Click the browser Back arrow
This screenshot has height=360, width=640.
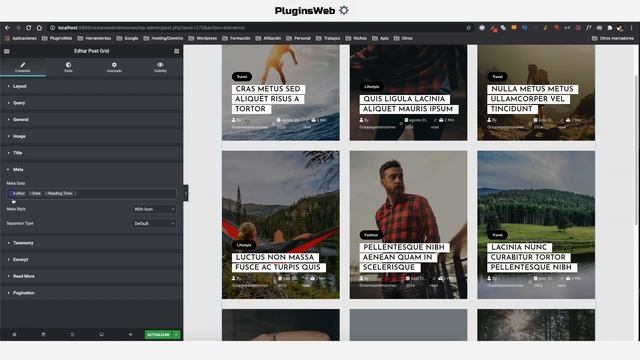pyautogui.click(x=7, y=28)
